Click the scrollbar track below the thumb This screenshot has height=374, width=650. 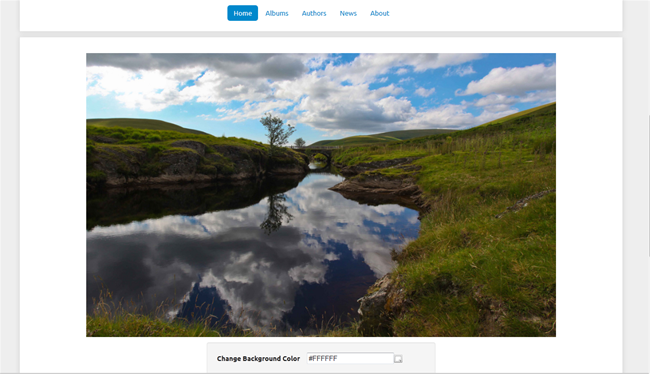648,315
